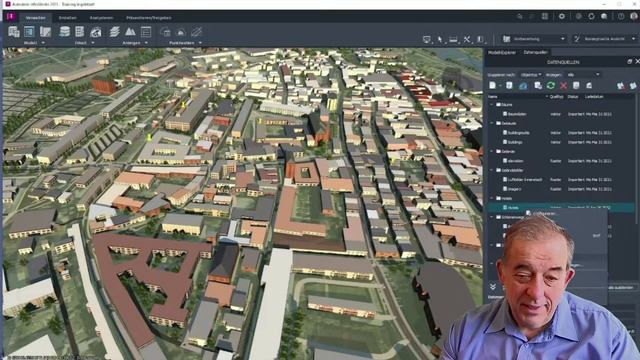Sort by the Ladedatum column header

click(x=594, y=97)
